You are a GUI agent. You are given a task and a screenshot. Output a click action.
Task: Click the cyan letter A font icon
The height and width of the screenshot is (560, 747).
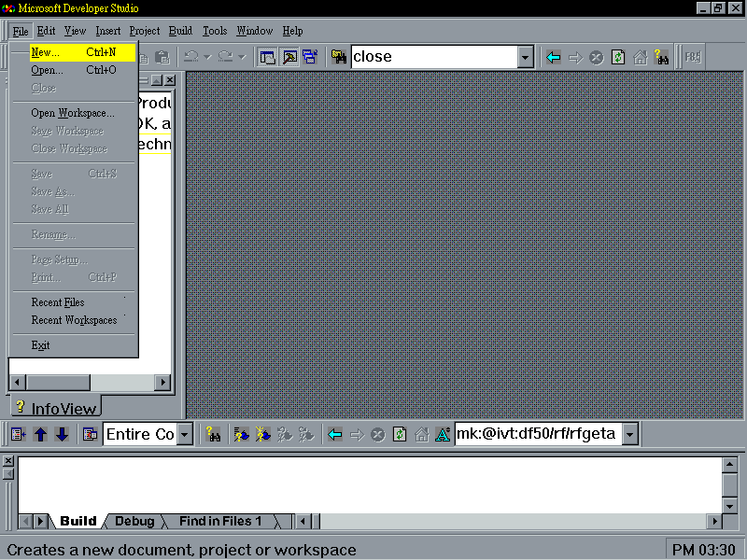point(443,434)
